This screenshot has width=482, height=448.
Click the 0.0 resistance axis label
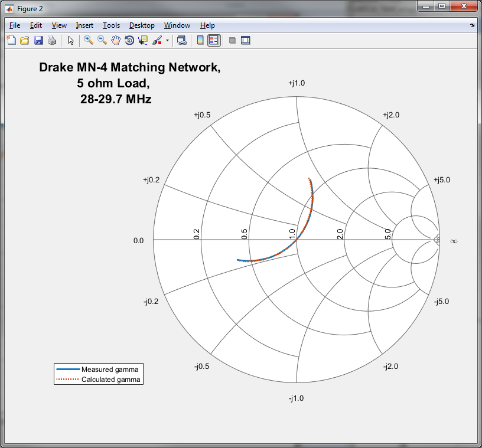coord(138,241)
